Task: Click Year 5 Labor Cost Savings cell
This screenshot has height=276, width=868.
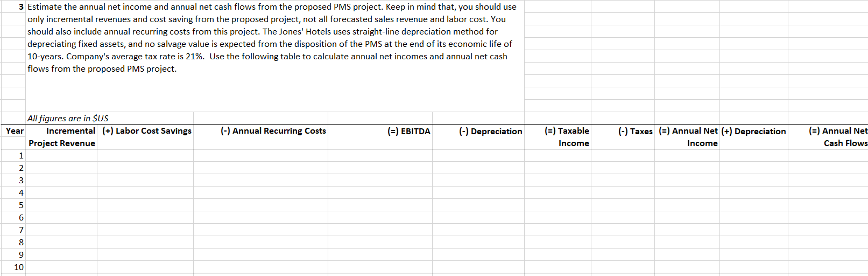Action: pos(145,205)
